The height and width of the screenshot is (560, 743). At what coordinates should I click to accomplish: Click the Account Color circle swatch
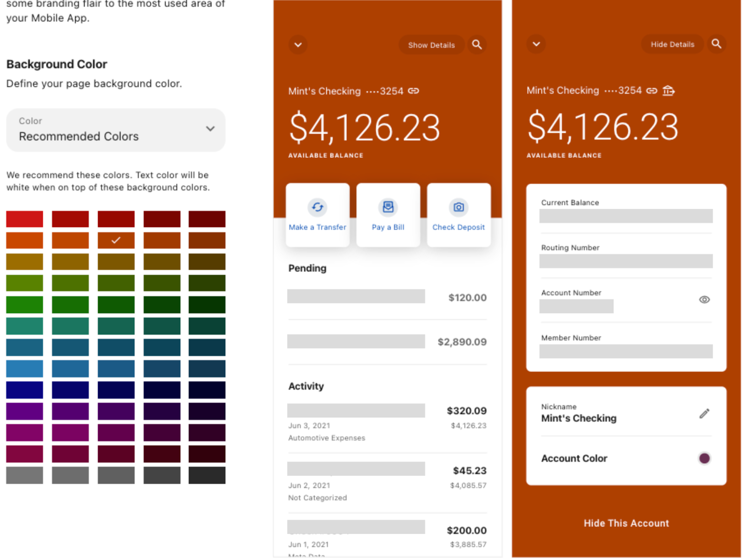pyautogui.click(x=704, y=458)
